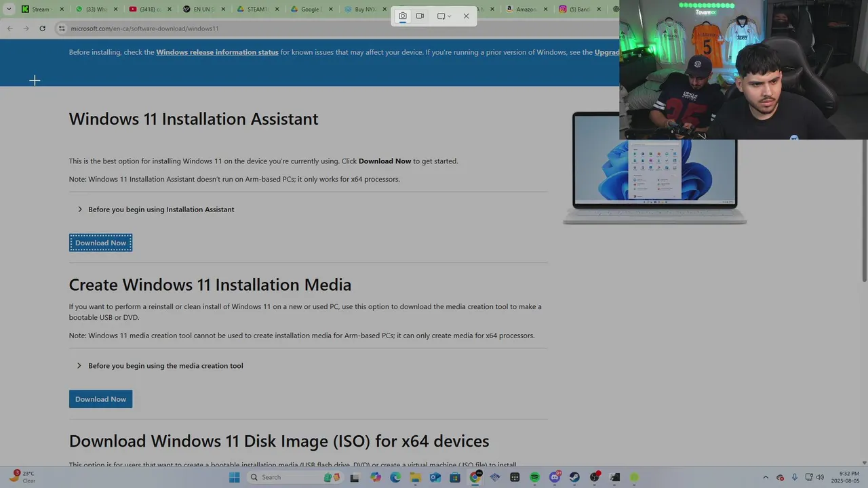Open Google Chrome from taskbar
Image resolution: width=868 pixels, height=488 pixels.
475,477
